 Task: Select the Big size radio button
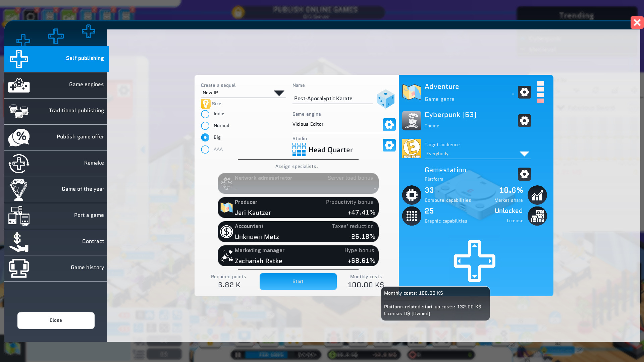click(x=205, y=137)
